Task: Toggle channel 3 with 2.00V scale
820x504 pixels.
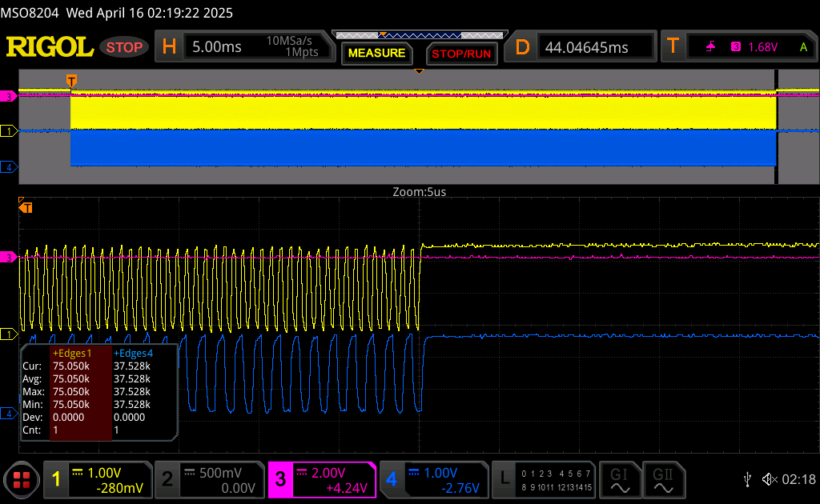Action: click(x=322, y=480)
